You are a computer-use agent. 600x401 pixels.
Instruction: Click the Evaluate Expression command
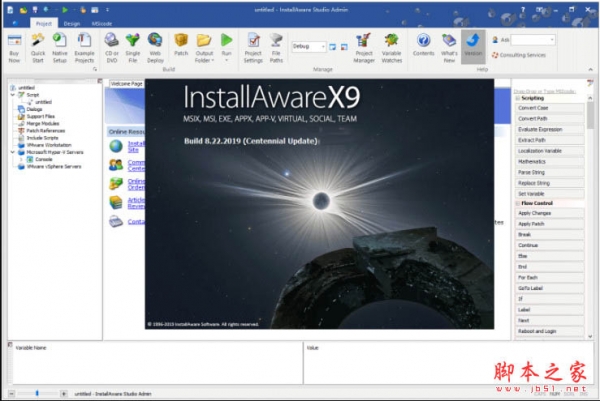coord(549,129)
